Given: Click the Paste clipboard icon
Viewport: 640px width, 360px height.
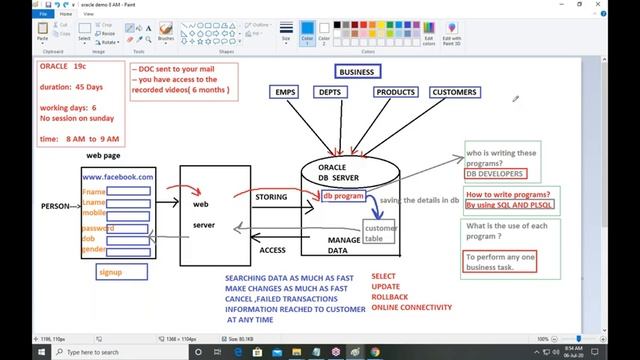Looking at the screenshot, I should pos(42,28).
